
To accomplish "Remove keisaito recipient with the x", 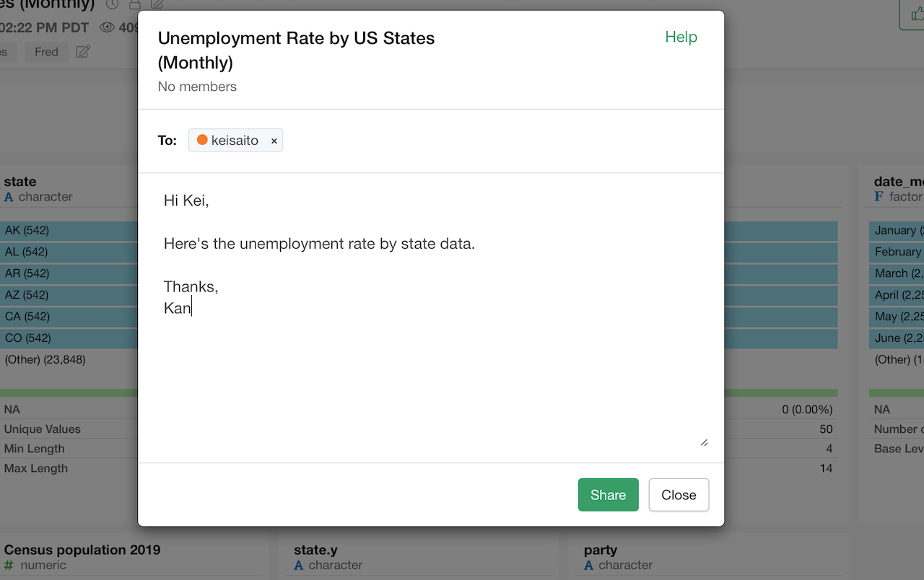I will (x=274, y=141).
